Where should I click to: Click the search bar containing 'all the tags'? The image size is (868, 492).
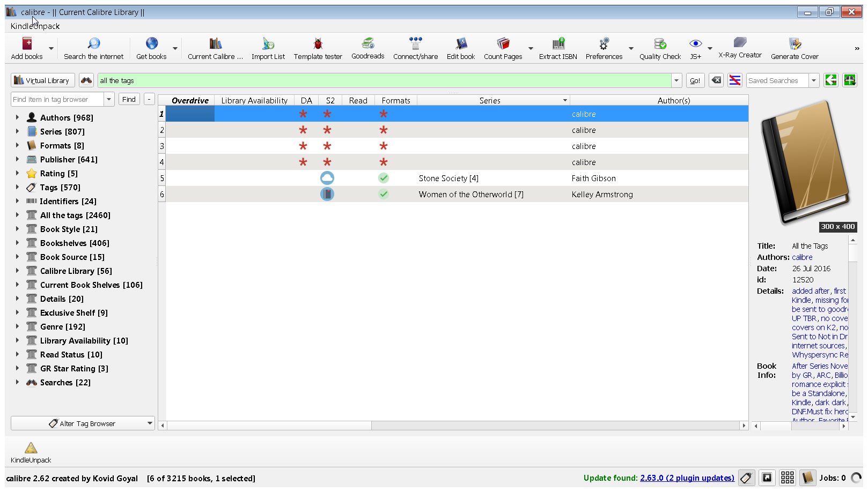[x=384, y=80]
